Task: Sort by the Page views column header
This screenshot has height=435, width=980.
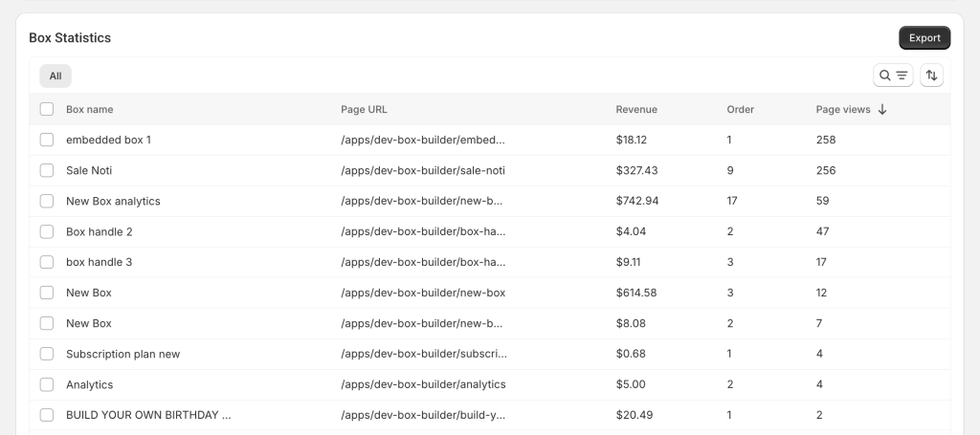Action: tap(843, 110)
